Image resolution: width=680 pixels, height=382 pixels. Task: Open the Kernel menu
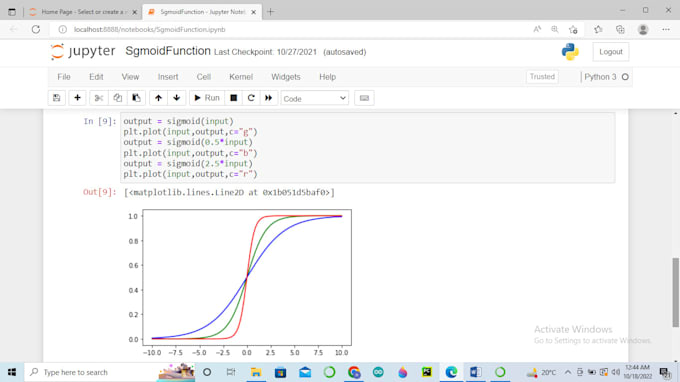(x=241, y=77)
